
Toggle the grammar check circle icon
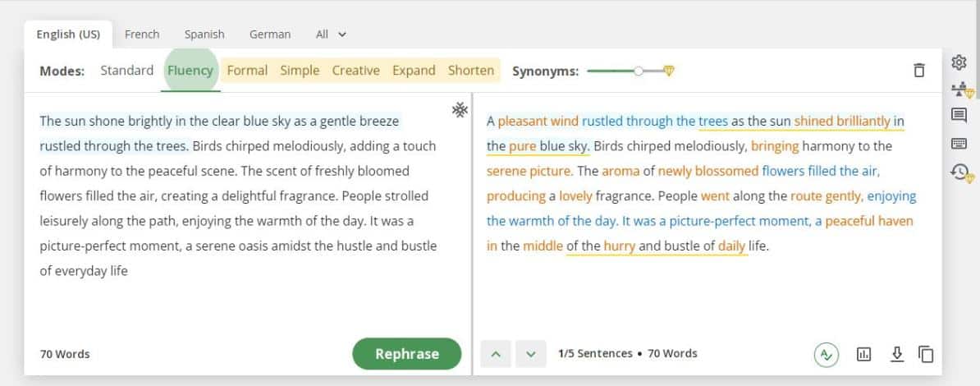[827, 354]
